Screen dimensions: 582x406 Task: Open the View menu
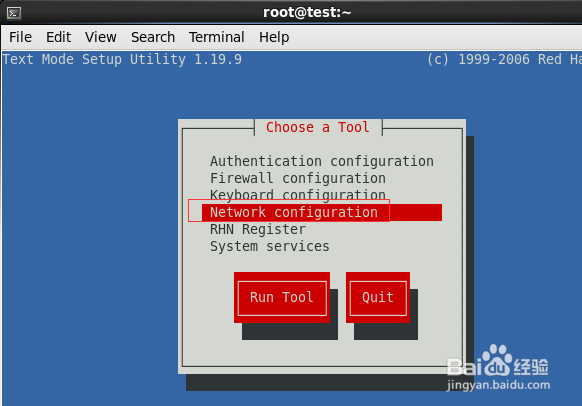pos(101,37)
